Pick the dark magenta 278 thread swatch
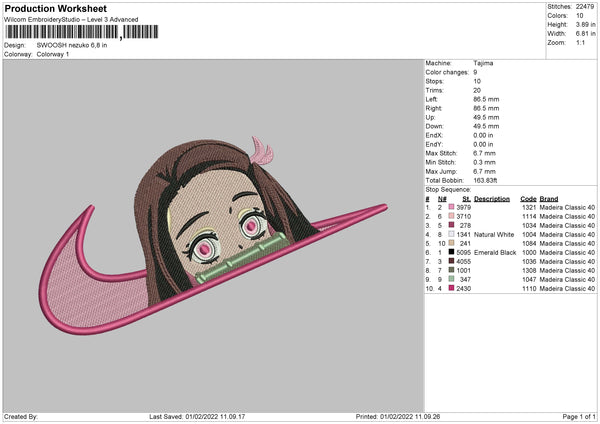Image resolution: width=600 pixels, height=424 pixels. [x=452, y=225]
